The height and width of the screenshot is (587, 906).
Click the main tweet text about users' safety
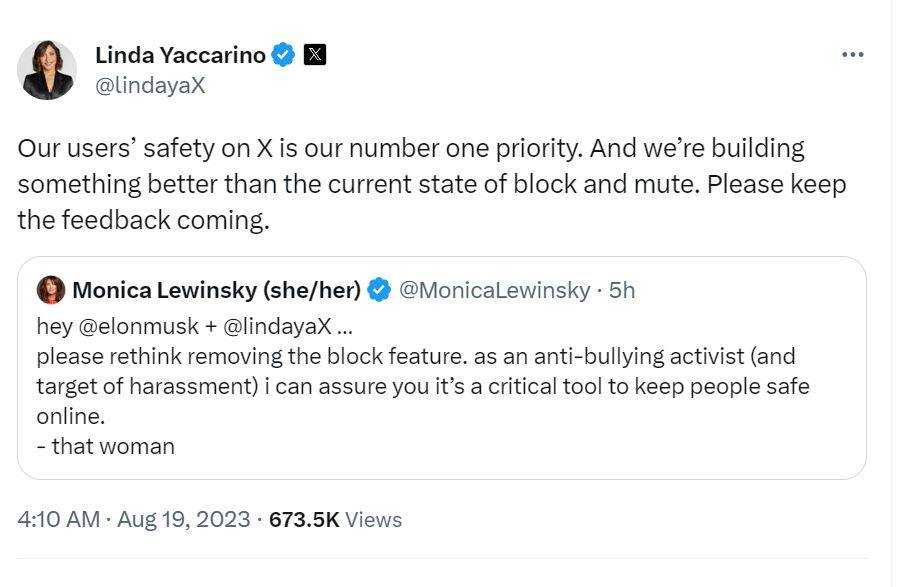coord(432,184)
